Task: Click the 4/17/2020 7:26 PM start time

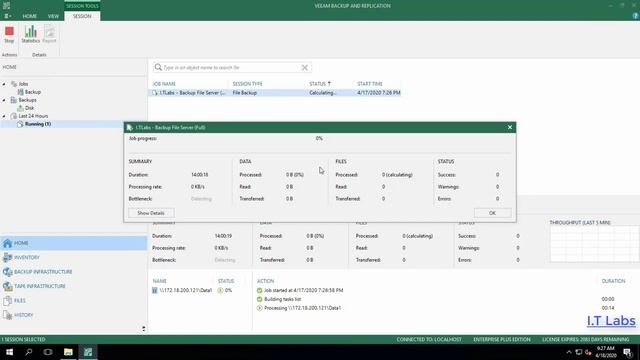Action: point(379,93)
